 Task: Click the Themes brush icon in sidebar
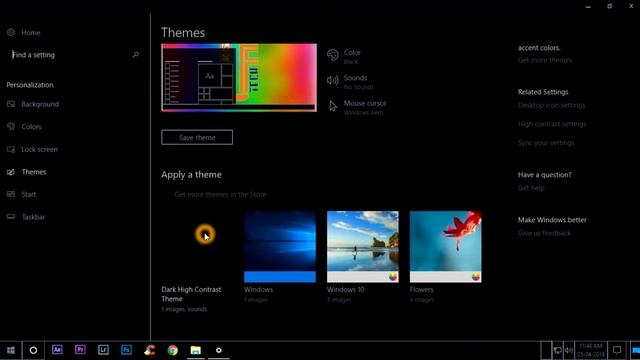pyautogui.click(x=11, y=172)
